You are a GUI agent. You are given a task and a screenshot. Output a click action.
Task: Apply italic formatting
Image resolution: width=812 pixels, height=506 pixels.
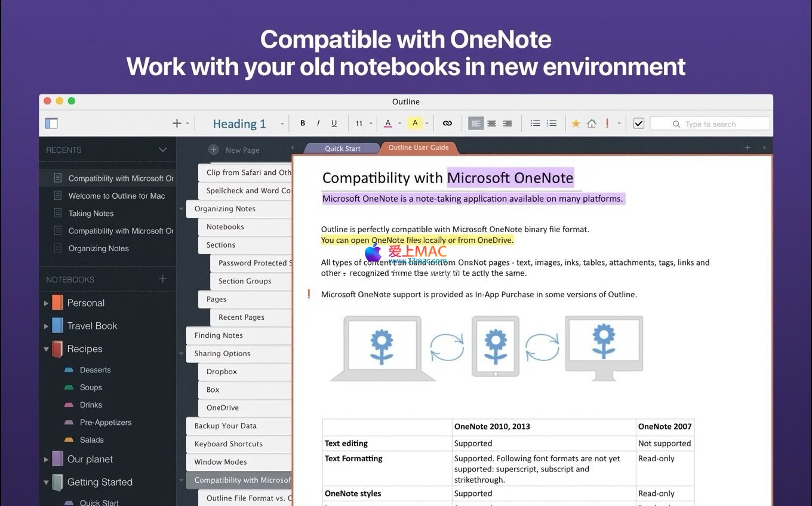click(318, 124)
